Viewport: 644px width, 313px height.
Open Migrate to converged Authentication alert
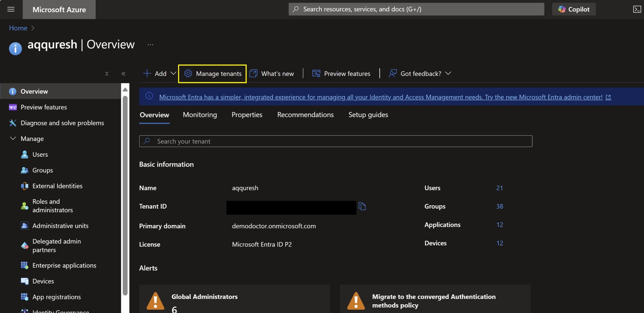tap(435, 299)
